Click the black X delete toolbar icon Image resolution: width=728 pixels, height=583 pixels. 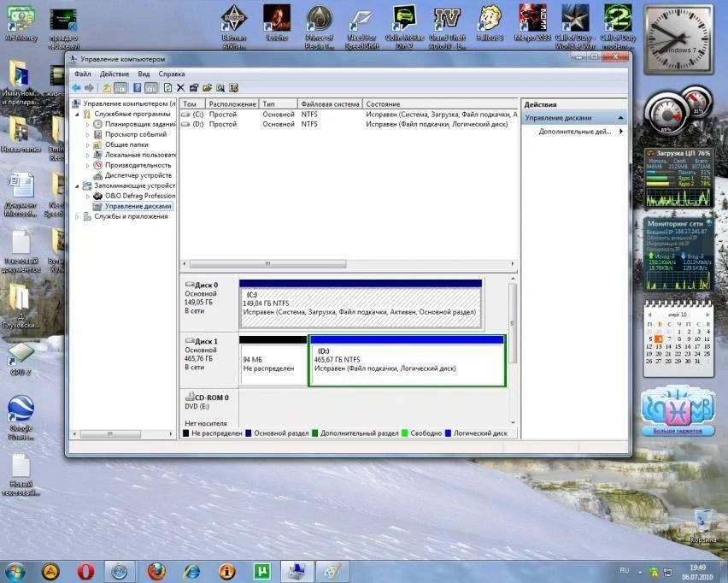point(180,88)
